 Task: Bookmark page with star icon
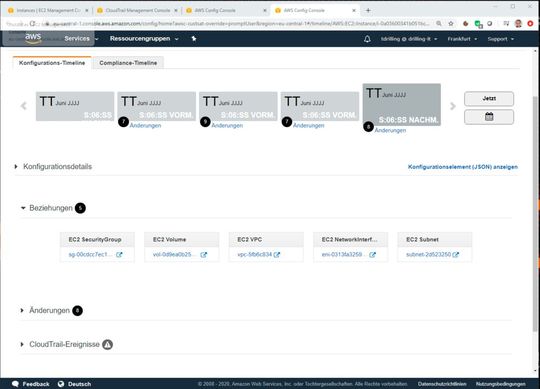pos(451,23)
